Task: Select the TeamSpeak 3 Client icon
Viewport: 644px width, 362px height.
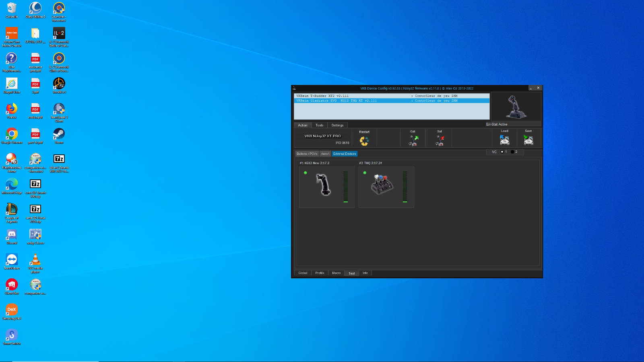Action: point(59,113)
